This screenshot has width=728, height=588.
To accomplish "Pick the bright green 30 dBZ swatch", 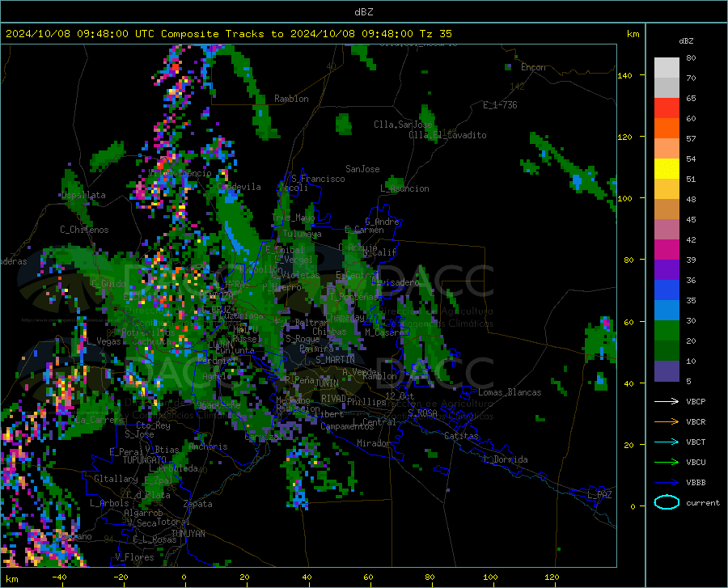I will [x=667, y=331].
